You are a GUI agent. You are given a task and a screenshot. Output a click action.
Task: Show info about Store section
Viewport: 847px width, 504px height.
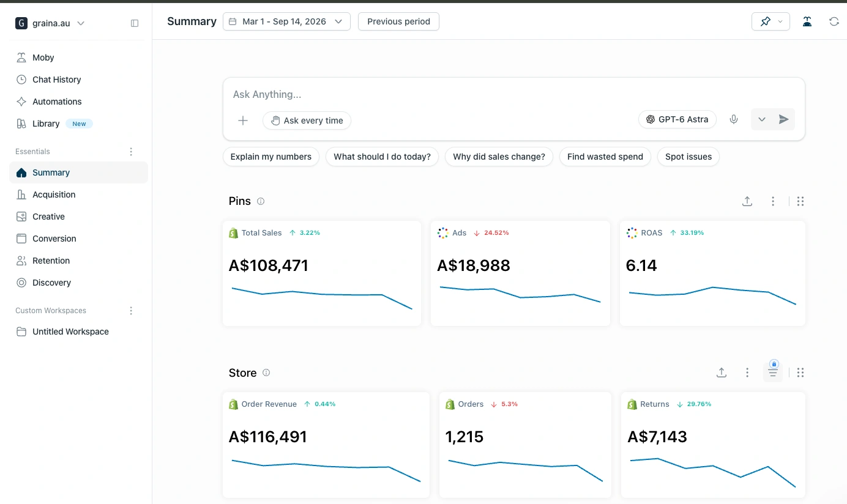click(x=266, y=372)
